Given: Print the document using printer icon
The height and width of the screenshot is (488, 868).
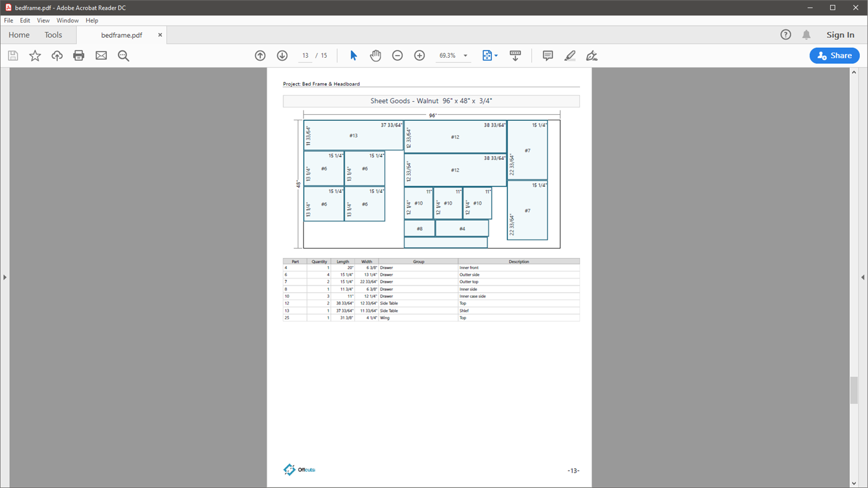Looking at the screenshot, I should click(x=79, y=56).
